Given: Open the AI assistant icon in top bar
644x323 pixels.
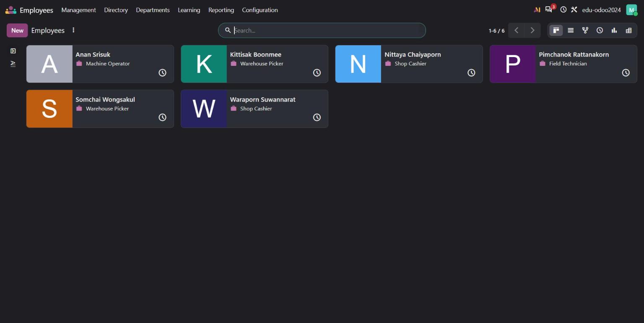Looking at the screenshot, I should [x=537, y=10].
